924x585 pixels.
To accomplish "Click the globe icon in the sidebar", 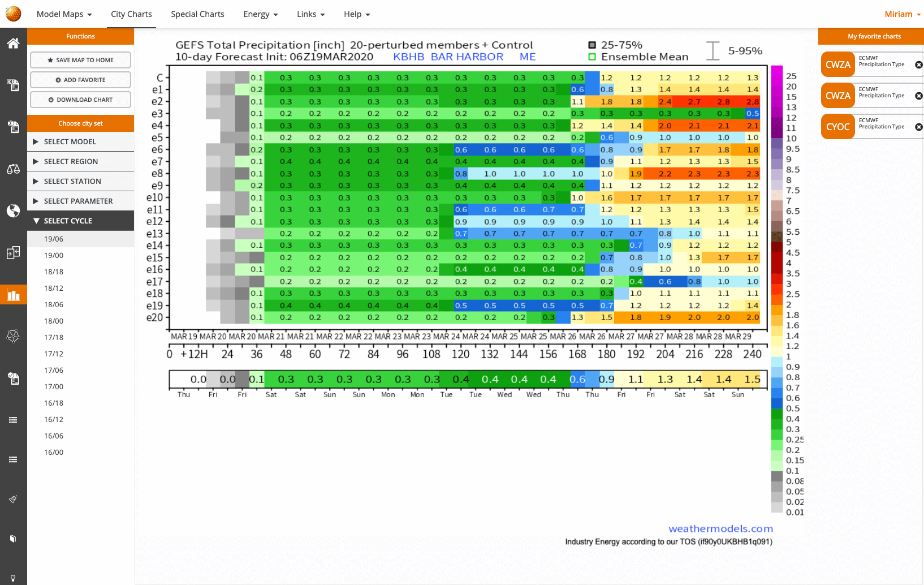I will coord(13,211).
